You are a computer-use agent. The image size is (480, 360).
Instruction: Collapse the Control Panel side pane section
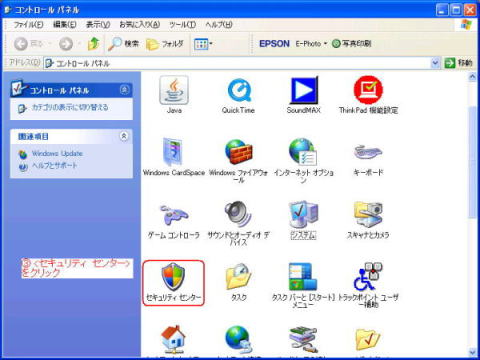[x=124, y=90]
